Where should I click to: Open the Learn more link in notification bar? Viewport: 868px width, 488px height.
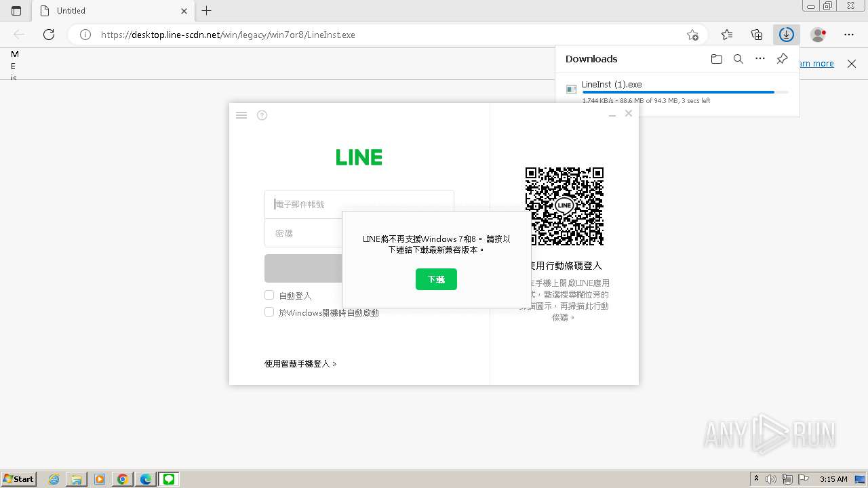[816, 64]
